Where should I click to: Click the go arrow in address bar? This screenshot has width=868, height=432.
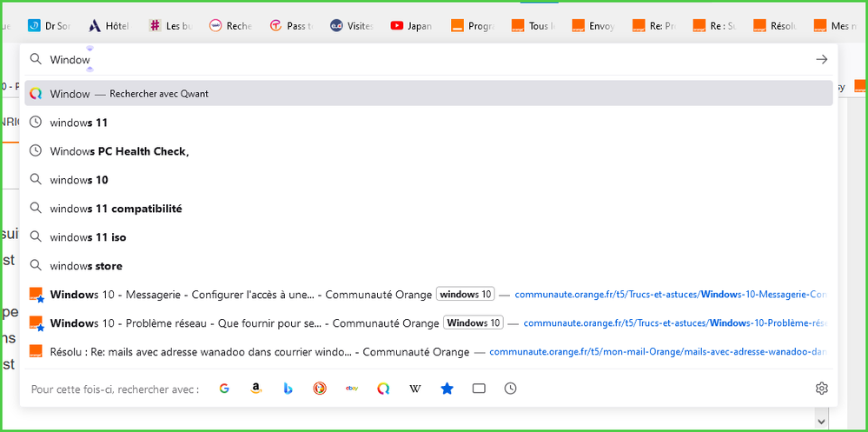click(821, 60)
